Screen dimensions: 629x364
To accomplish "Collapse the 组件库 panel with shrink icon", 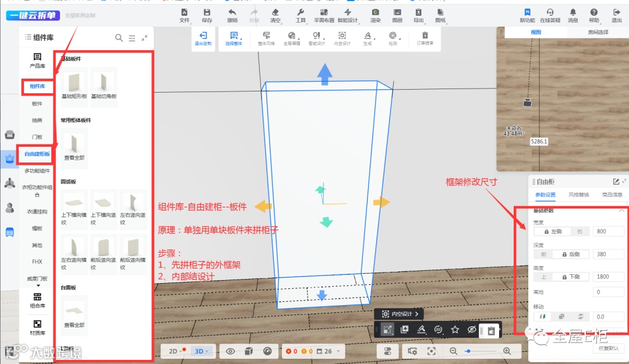I will click(144, 38).
